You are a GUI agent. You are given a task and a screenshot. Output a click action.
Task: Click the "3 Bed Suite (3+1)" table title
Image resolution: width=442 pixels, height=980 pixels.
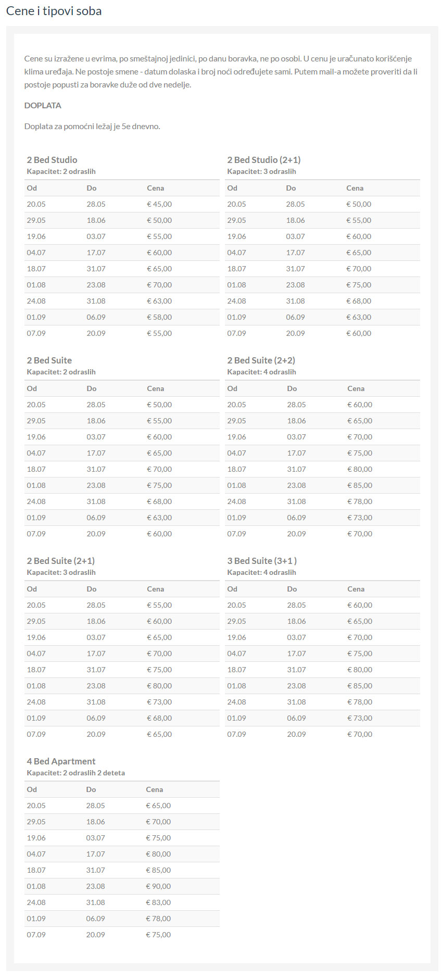[262, 561]
